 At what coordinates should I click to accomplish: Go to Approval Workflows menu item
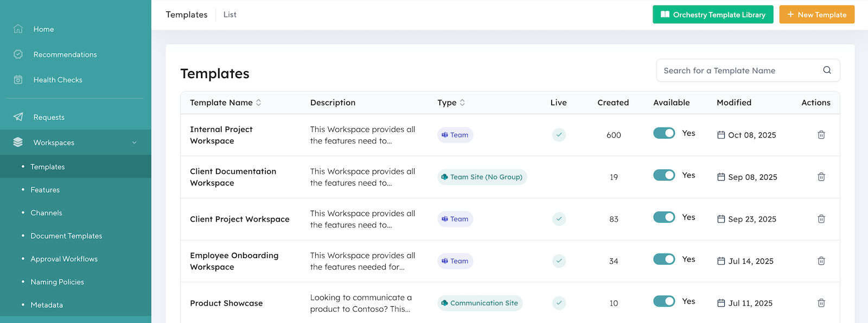64,259
